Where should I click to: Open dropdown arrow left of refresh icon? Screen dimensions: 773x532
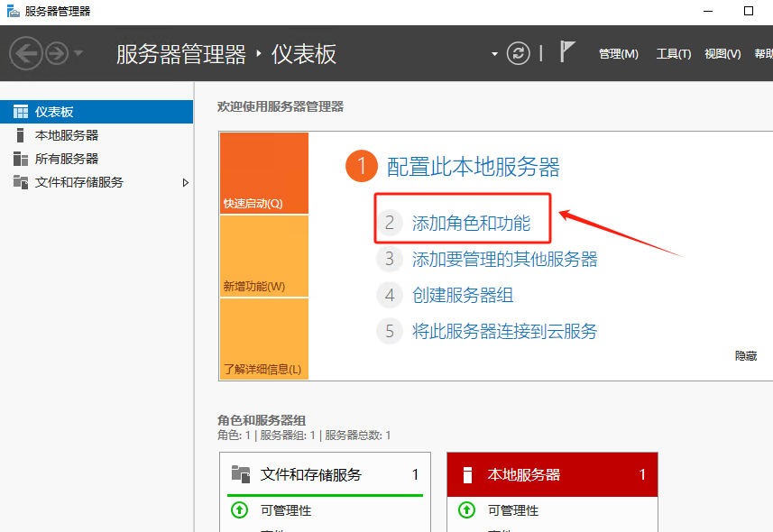coord(494,54)
